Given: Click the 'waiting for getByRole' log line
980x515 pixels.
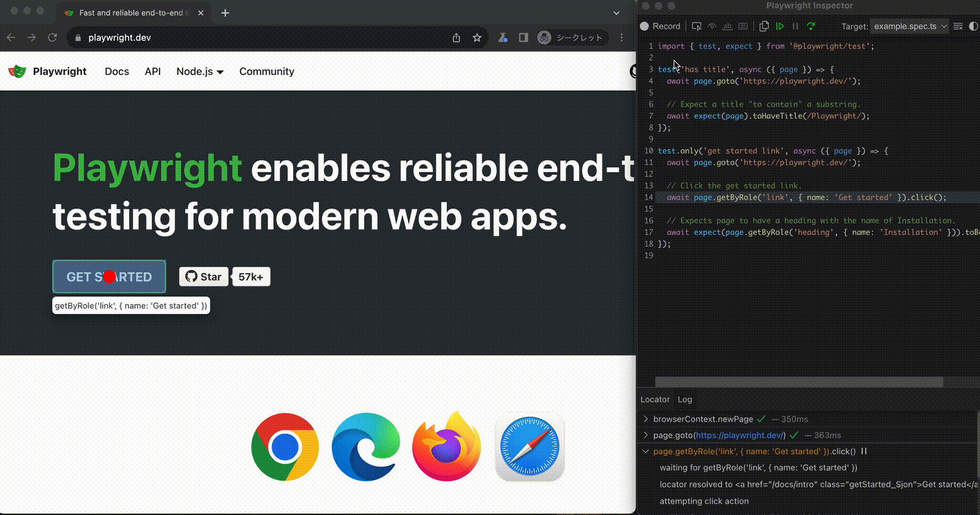Looking at the screenshot, I should pyautogui.click(x=759, y=467).
